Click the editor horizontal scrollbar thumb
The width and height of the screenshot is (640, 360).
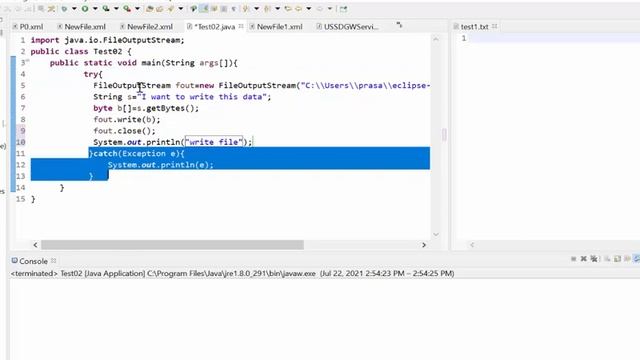[172, 245]
